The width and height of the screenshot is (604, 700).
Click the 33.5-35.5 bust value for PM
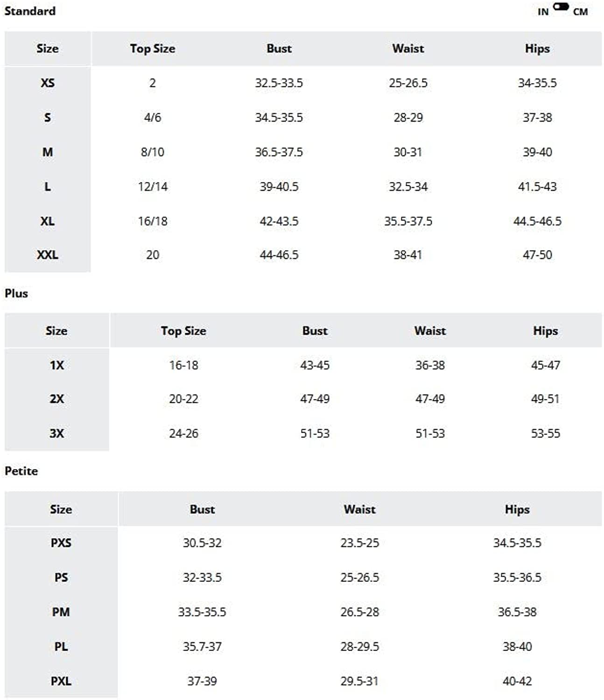[x=202, y=612]
